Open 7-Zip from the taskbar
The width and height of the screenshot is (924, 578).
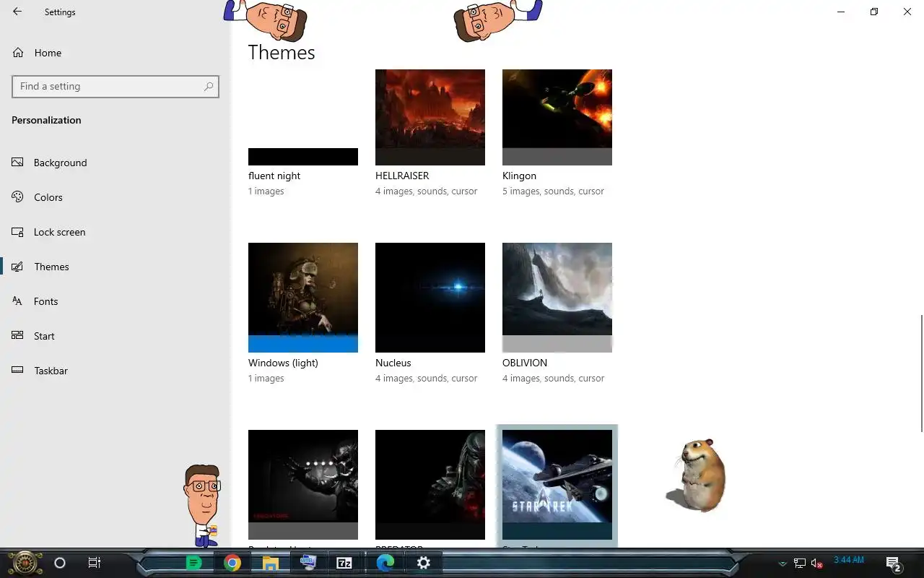344,563
